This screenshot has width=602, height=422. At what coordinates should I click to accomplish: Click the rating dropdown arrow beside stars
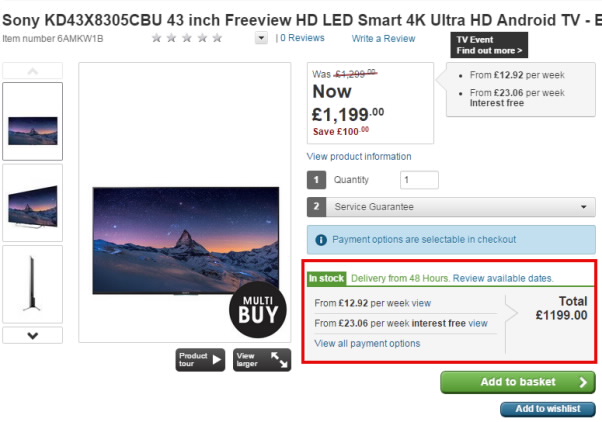pos(262,38)
